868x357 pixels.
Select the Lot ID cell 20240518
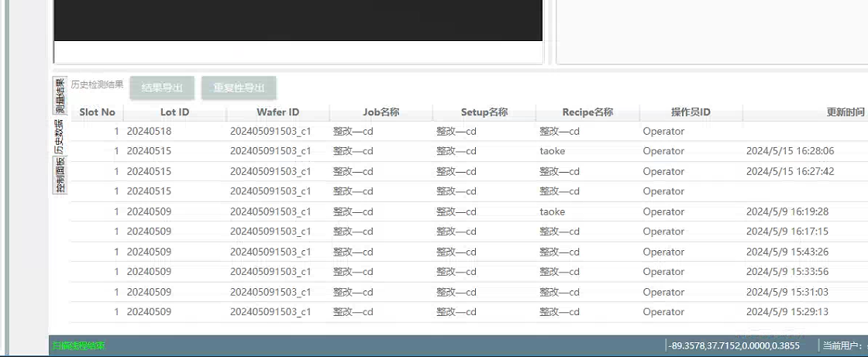149,132
